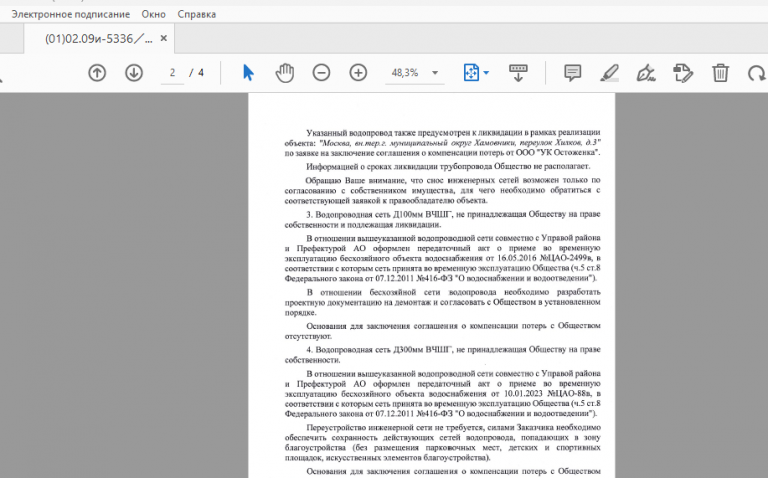This screenshot has height=478, width=768.
Task: Activate the Hand pan tool
Action: point(285,73)
